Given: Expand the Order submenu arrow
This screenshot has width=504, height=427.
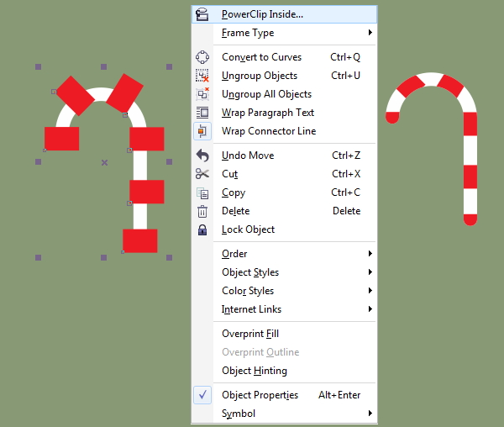Looking at the screenshot, I should point(370,254).
